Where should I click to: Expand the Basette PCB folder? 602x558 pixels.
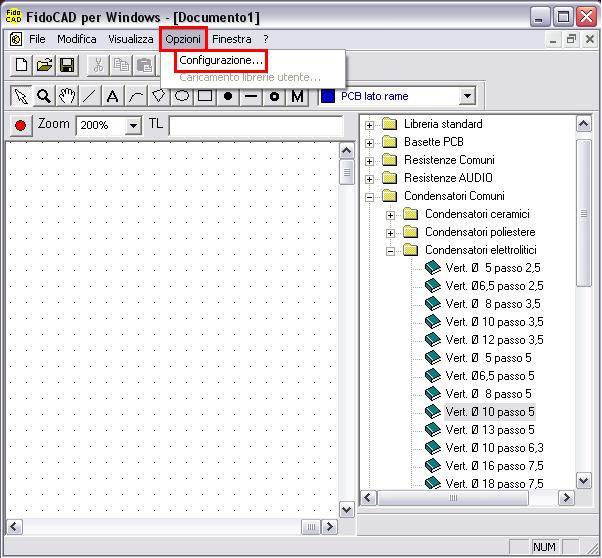click(x=369, y=143)
